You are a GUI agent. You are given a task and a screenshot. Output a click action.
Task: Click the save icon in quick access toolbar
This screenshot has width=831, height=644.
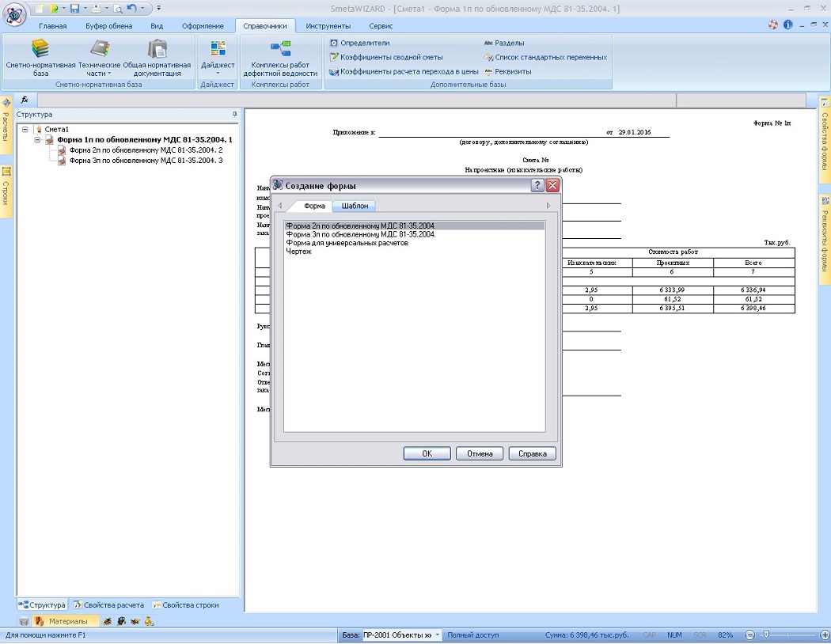tap(74, 8)
